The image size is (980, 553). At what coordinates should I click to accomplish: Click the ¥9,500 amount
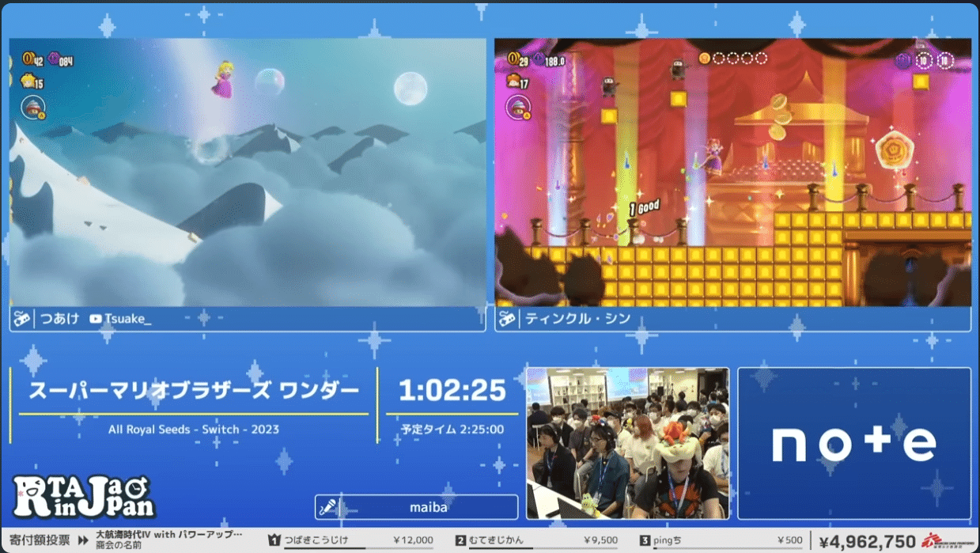click(x=600, y=541)
